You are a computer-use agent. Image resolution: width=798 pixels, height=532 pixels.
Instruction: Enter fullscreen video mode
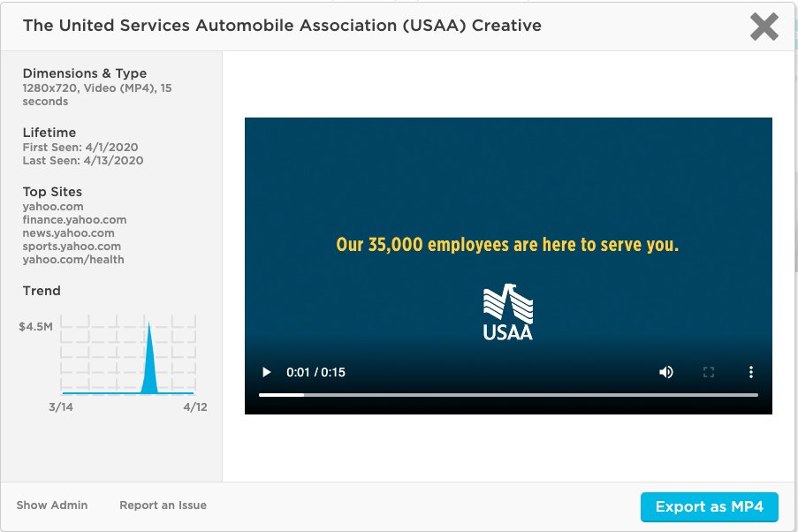[x=708, y=372]
